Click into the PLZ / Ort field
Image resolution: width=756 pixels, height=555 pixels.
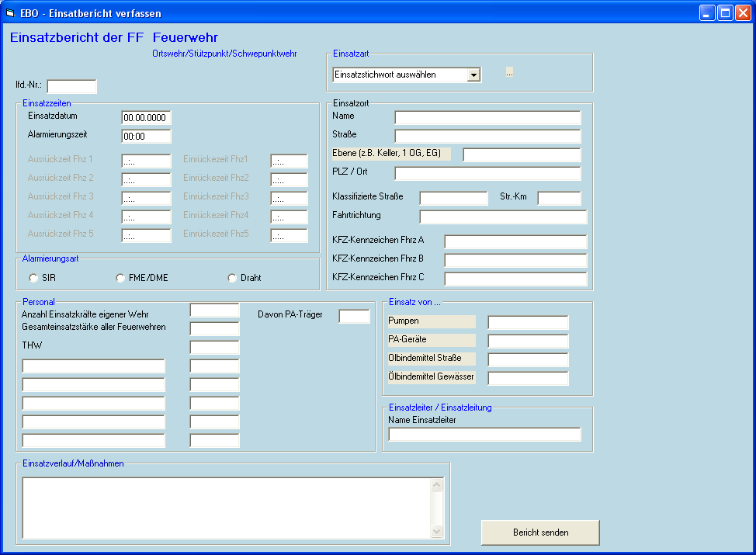click(x=487, y=173)
